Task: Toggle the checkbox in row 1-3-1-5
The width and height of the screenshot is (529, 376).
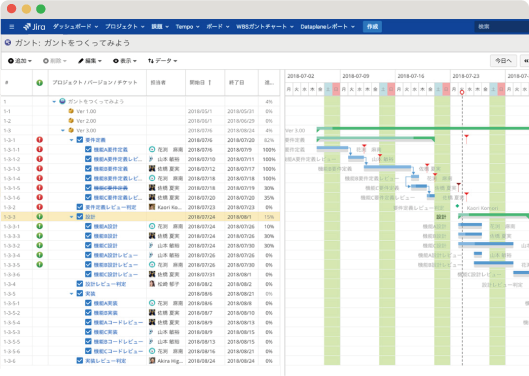Action: coord(88,188)
